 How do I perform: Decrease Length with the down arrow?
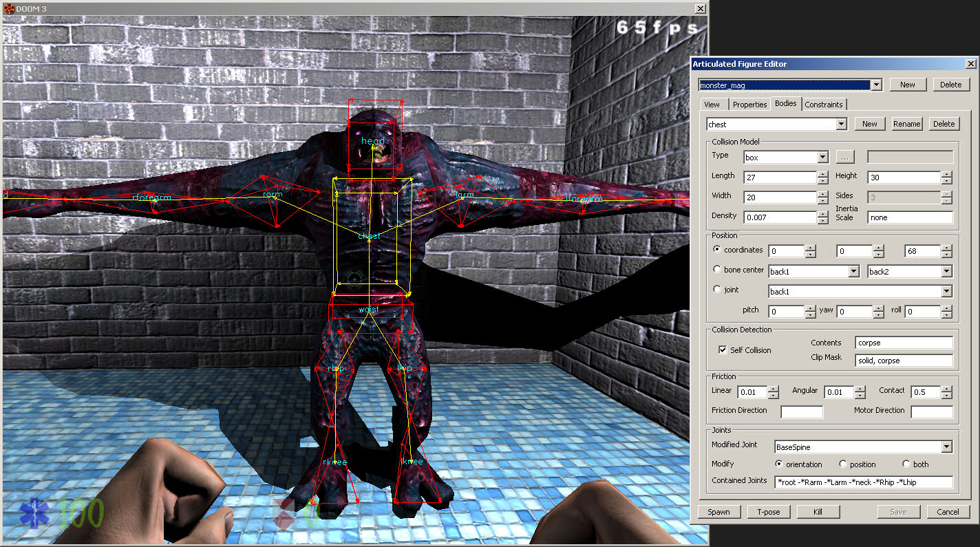pyautogui.click(x=822, y=181)
